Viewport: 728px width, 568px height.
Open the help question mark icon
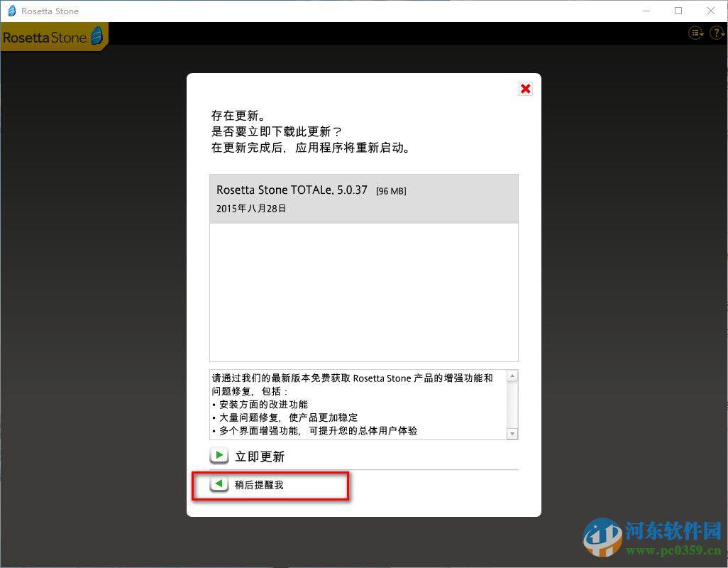pos(715,33)
